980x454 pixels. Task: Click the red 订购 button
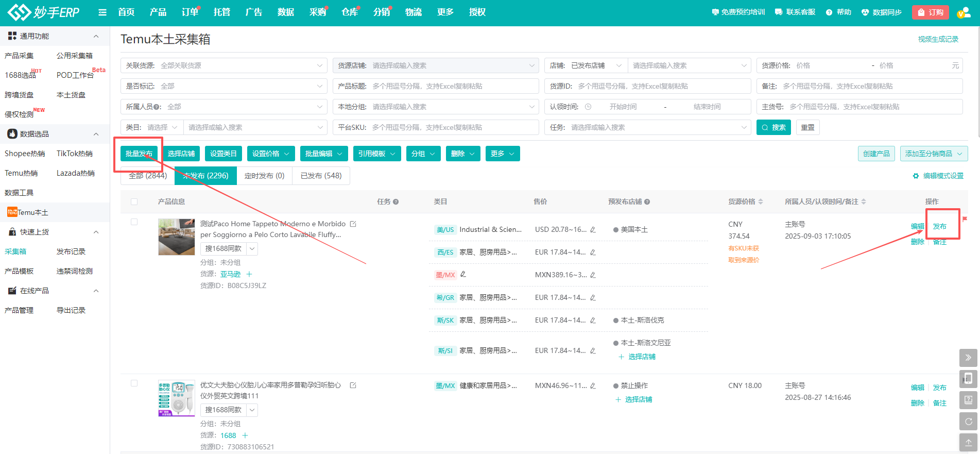point(931,12)
